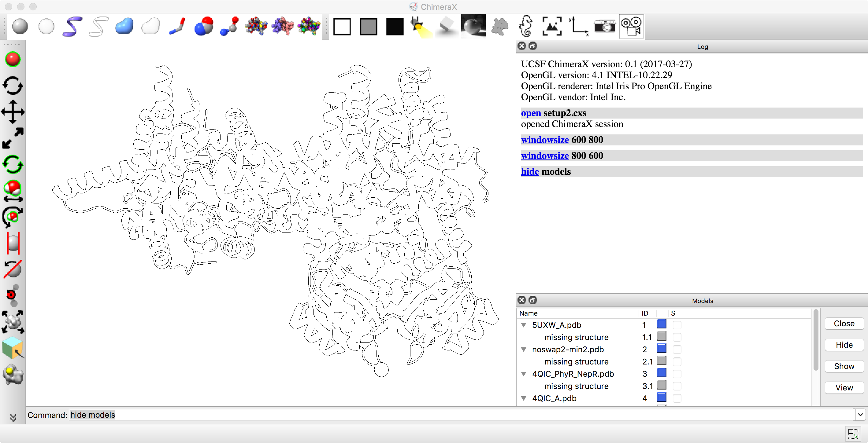Toggle select checkbox for 4QIC_PhyR_NepR.pdb
The width and height of the screenshot is (868, 443).
677,374
